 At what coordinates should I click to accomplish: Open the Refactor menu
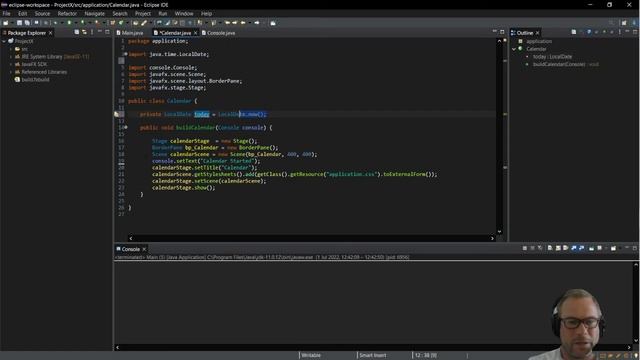pyautogui.click(x=67, y=13)
